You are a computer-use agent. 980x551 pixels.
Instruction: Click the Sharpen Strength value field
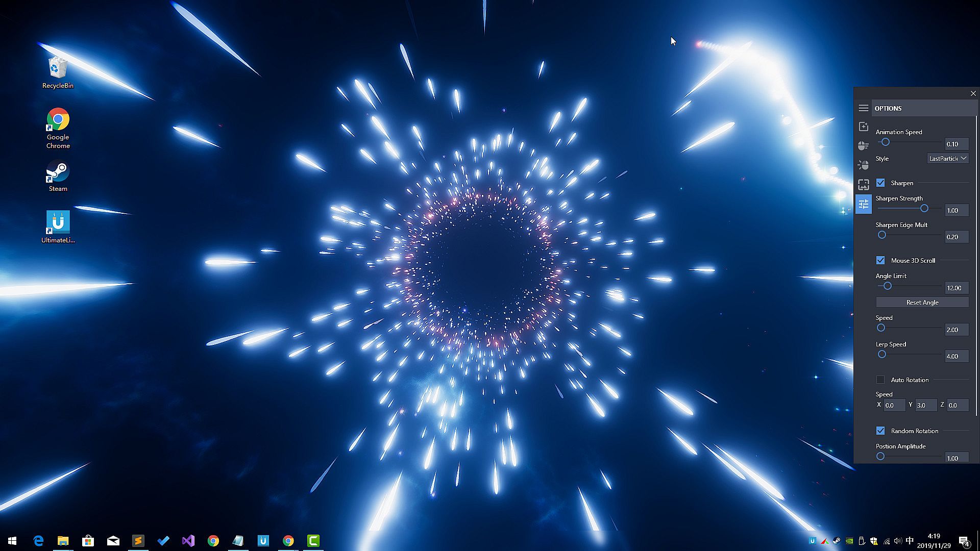pyautogui.click(x=956, y=210)
